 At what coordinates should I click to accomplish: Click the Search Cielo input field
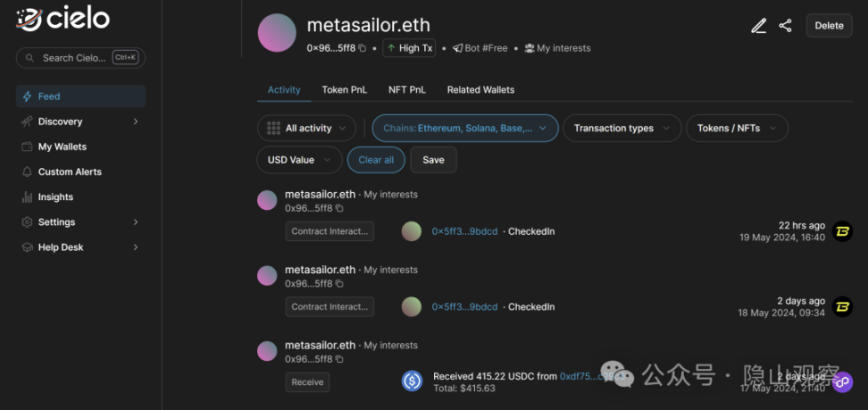(81, 58)
